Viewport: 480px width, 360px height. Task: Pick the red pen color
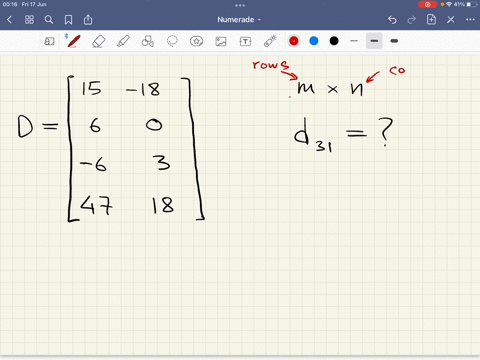pos(294,41)
